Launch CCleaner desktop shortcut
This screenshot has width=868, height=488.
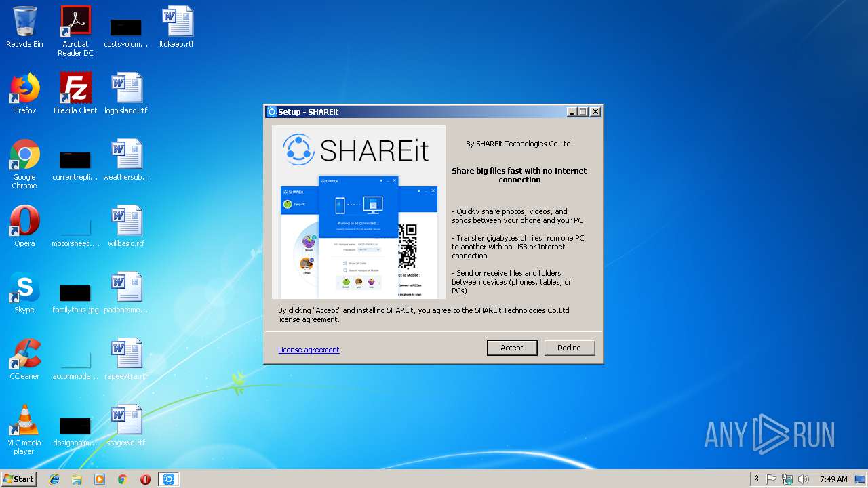pyautogui.click(x=24, y=360)
